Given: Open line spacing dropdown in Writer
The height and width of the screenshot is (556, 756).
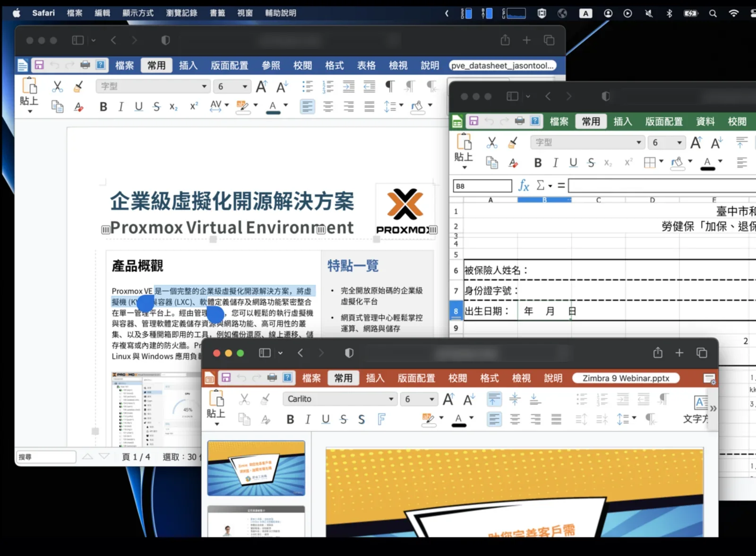Looking at the screenshot, I should (402, 105).
